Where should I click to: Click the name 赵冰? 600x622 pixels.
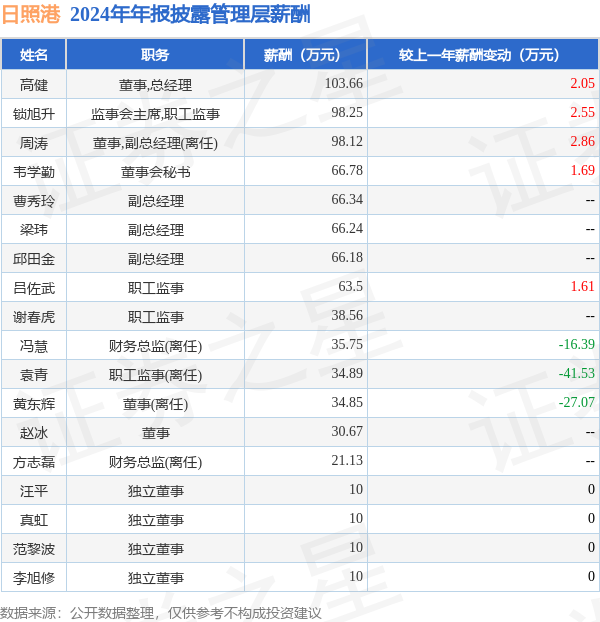pos(34,433)
